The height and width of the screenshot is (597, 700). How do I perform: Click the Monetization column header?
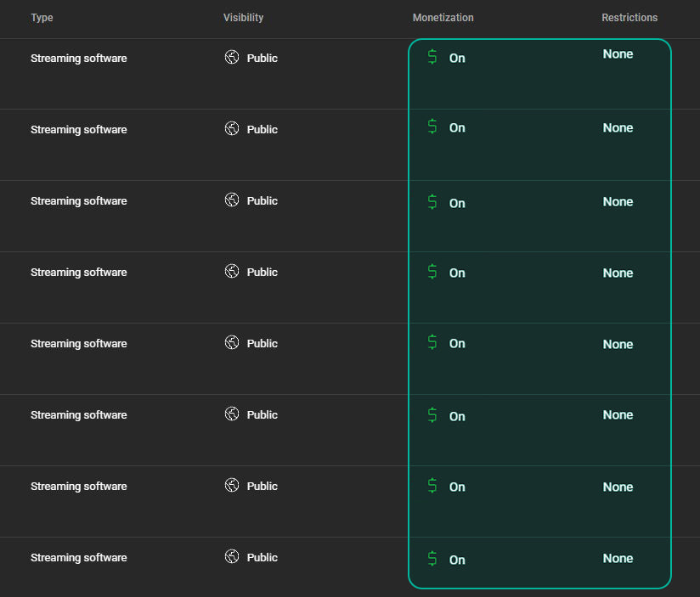443,18
